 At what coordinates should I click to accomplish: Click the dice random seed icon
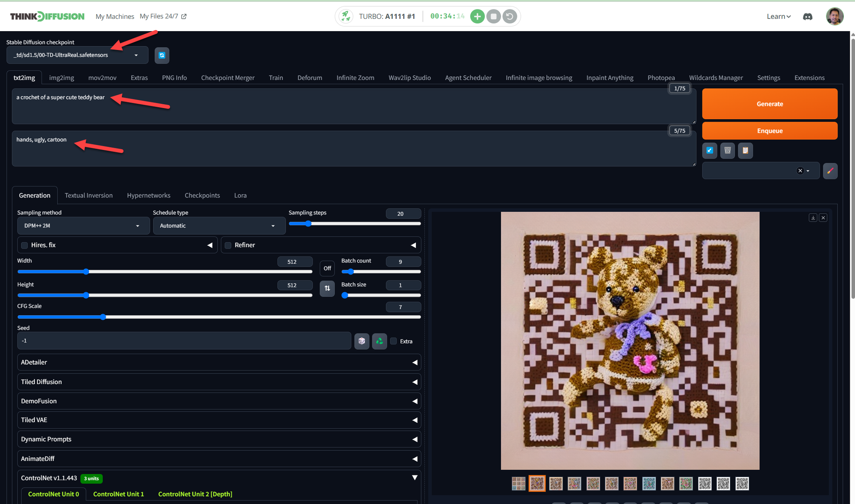[362, 341]
